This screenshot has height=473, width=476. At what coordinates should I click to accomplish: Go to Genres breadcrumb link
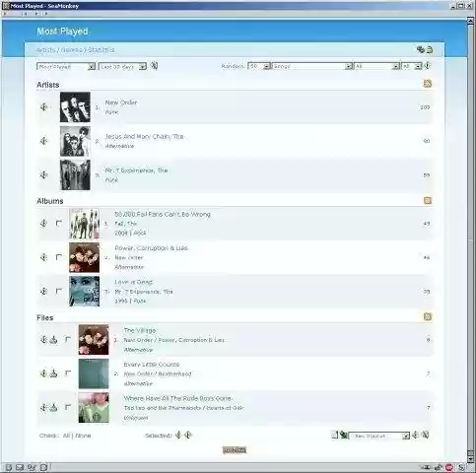[72, 50]
